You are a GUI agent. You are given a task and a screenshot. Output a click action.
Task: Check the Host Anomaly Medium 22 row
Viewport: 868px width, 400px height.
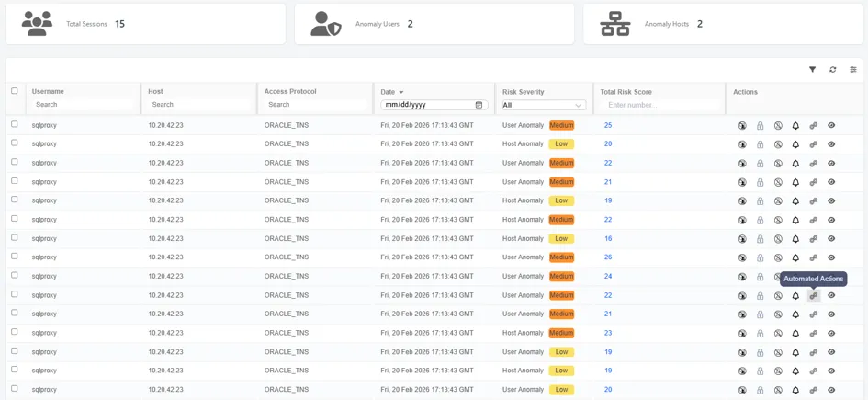click(15, 218)
